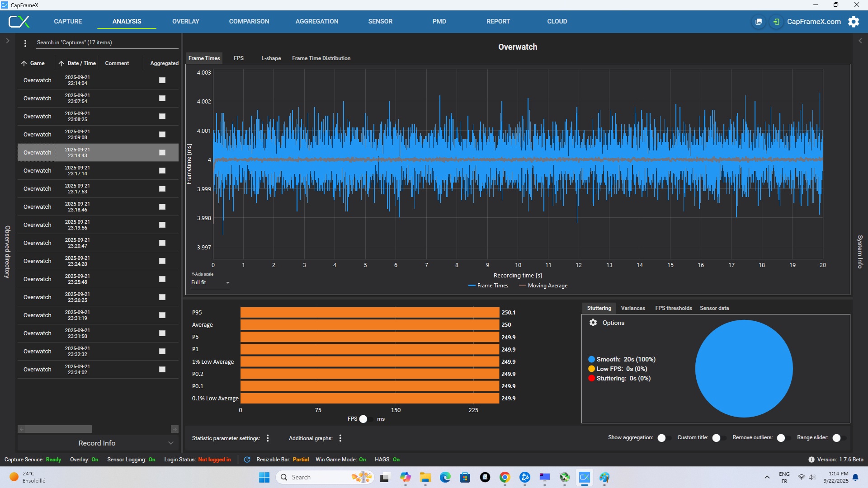Check Aggregated box for 22:14:04 capture
Image resolution: width=868 pixels, height=488 pixels.
pos(162,80)
